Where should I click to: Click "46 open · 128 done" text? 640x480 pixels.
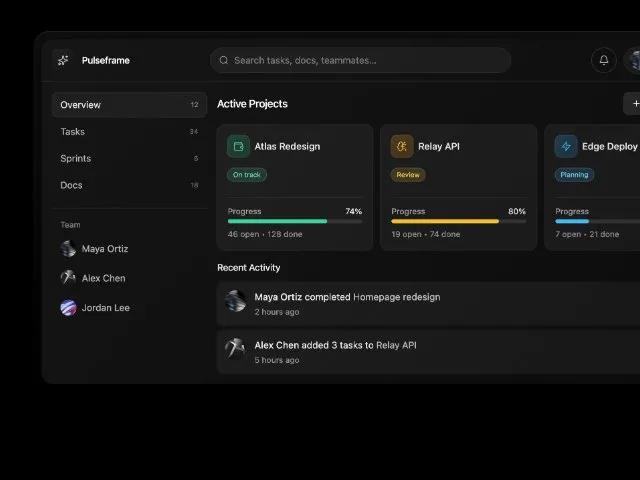tap(265, 234)
